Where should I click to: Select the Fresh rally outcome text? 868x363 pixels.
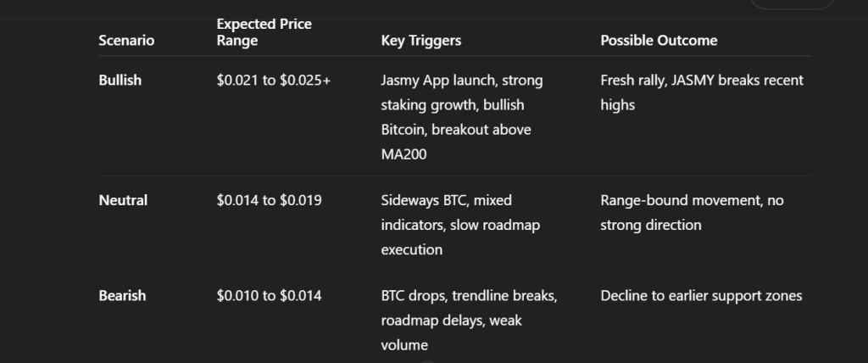point(702,92)
